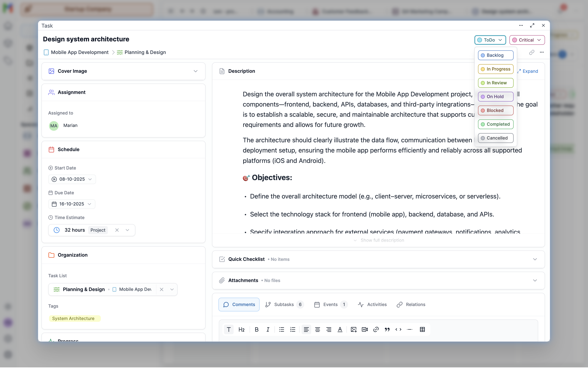Click the code block icon
This screenshot has width=588, height=369.
pyautogui.click(x=398, y=329)
